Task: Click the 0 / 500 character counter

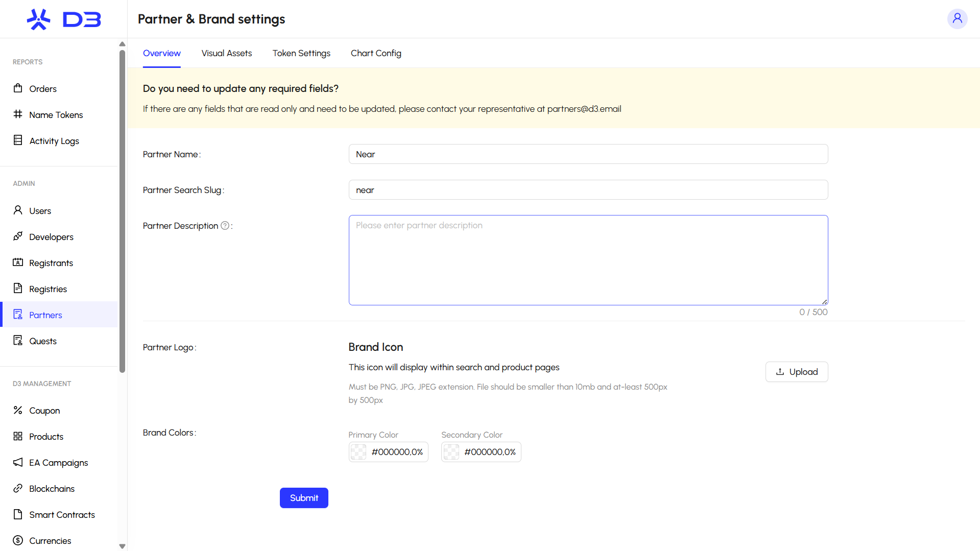Action: pyautogui.click(x=814, y=312)
